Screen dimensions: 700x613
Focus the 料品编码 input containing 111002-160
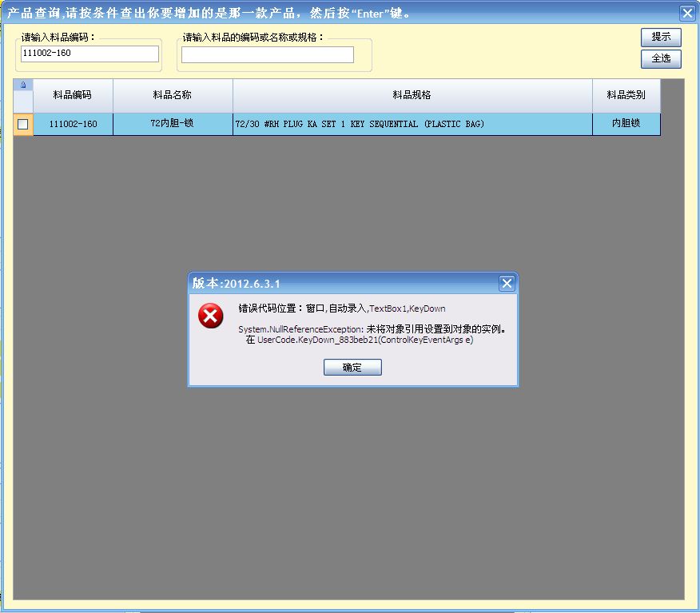pyautogui.click(x=89, y=54)
